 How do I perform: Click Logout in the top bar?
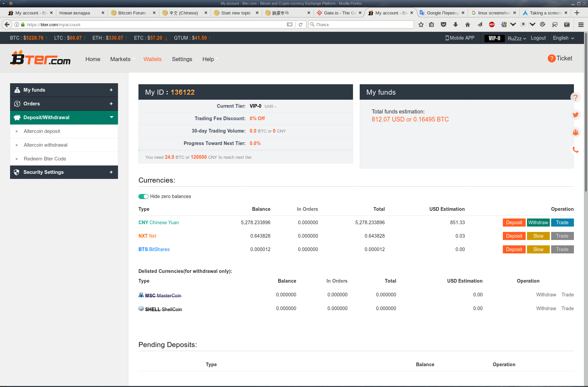pos(538,38)
